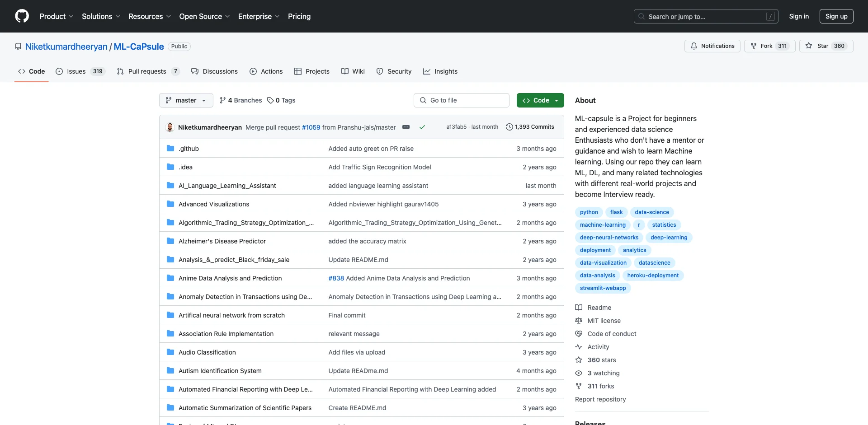Click the python topic tag

point(589,212)
